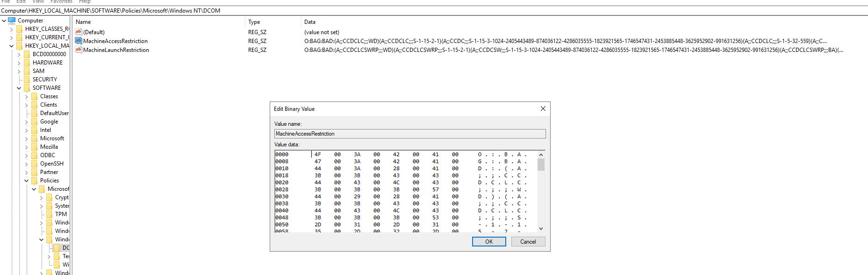868x275 pixels.
Task: Click the (Default) string value icon
Action: click(x=79, y=32)
